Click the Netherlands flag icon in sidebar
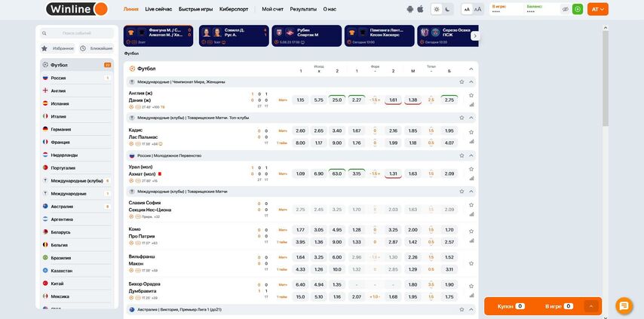Screen dimensions: 644x319 click(45, 155)
